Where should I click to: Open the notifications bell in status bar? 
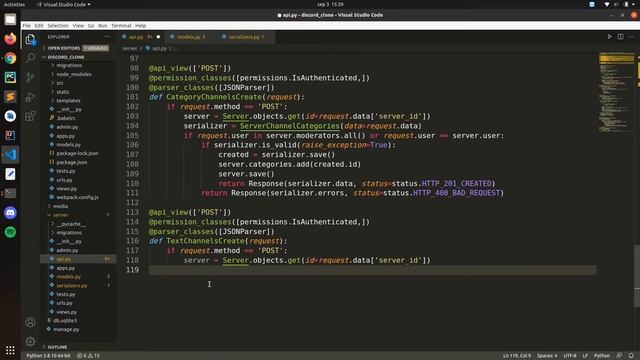(x=631, y=356)
